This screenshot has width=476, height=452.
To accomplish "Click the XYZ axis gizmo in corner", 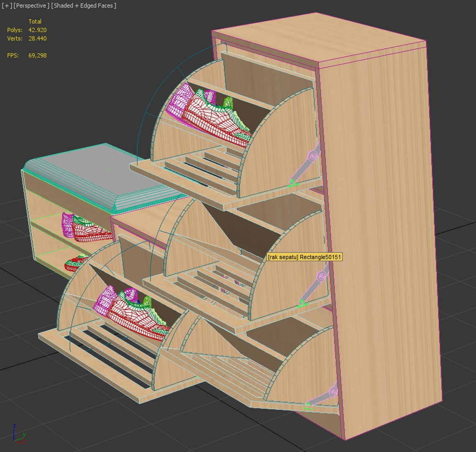I will 19,434.
